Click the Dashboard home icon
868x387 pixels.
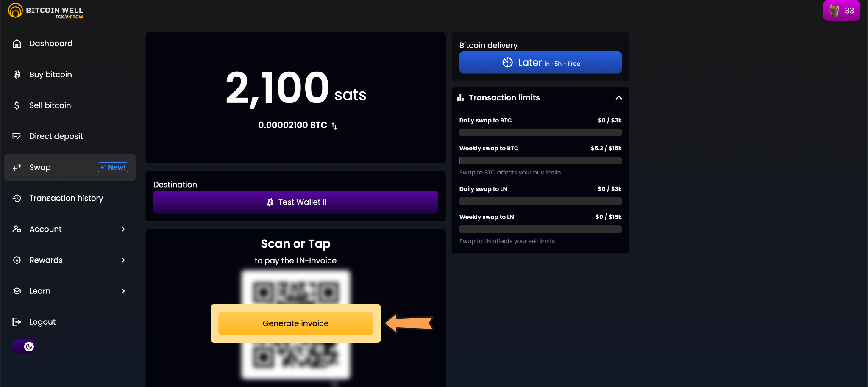pyautogui.click(x=17, y=44)
